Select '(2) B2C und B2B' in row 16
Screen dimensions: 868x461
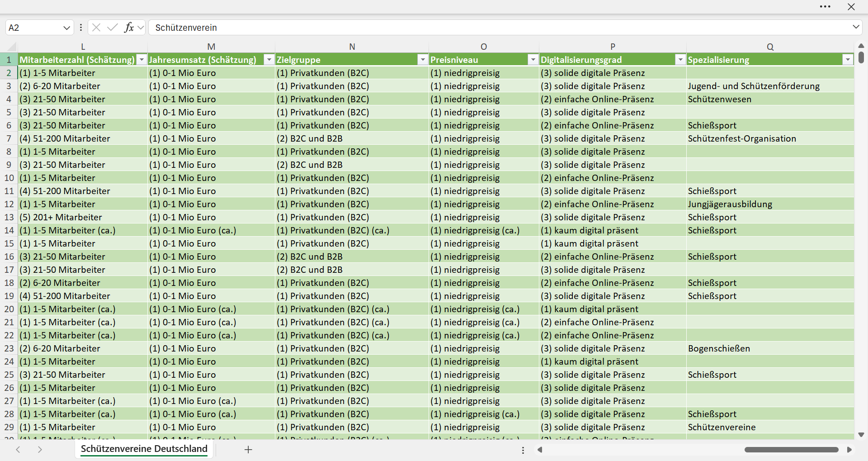[x=352, y=257]
